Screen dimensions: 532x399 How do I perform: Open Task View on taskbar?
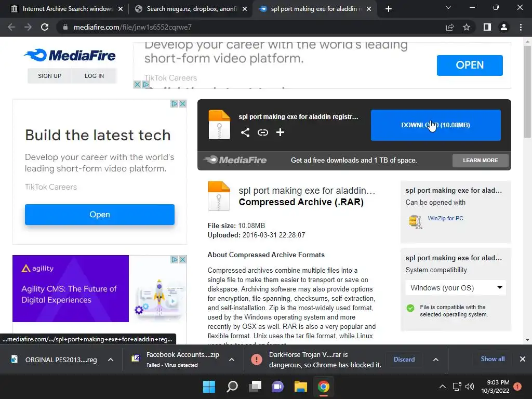click(255, 387)
